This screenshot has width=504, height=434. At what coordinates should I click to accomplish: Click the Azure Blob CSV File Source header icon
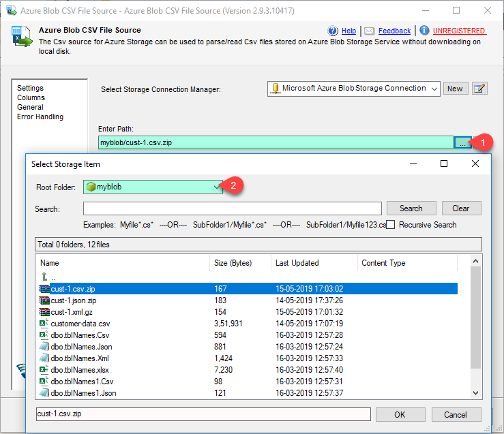coord(22,37)
